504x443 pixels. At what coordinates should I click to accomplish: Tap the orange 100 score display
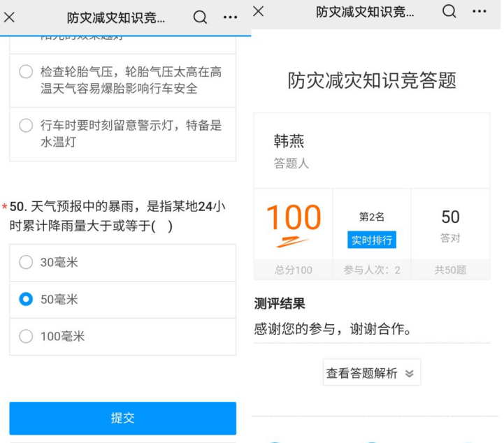[294, 217]
